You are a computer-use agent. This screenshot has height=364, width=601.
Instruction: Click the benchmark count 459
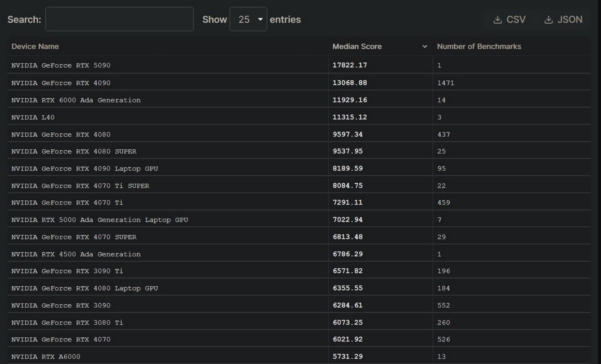444,203
